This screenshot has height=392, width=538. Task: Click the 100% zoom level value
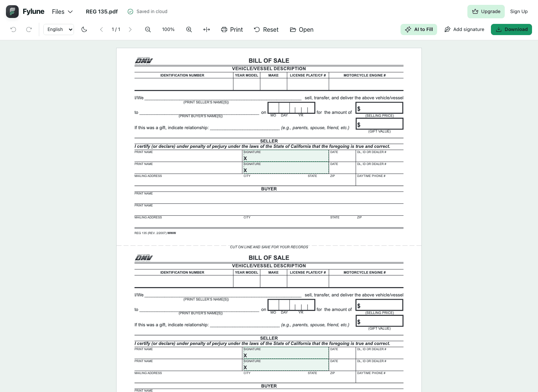168,29
